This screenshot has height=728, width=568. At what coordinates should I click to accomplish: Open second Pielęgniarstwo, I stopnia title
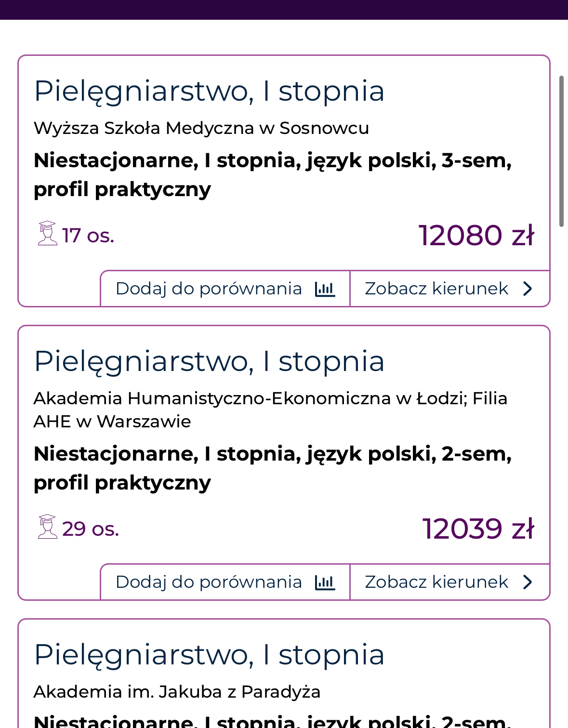pyautogui.click(x=209, y=361)
